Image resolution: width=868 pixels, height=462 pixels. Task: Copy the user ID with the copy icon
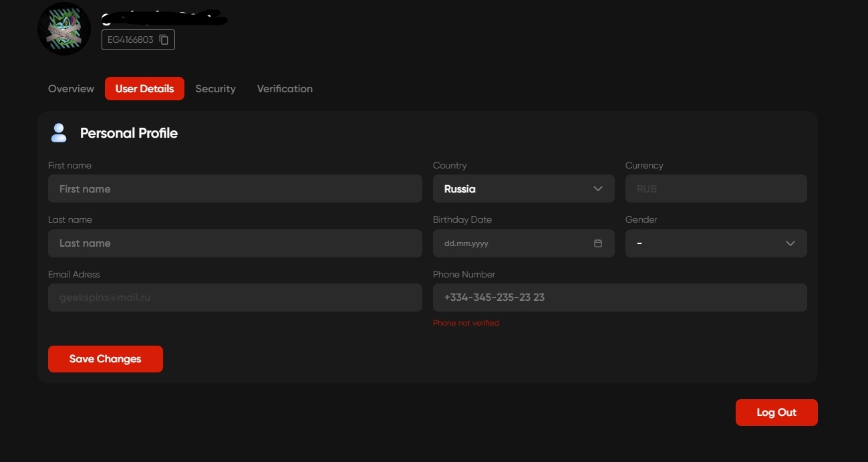(164, 40)
